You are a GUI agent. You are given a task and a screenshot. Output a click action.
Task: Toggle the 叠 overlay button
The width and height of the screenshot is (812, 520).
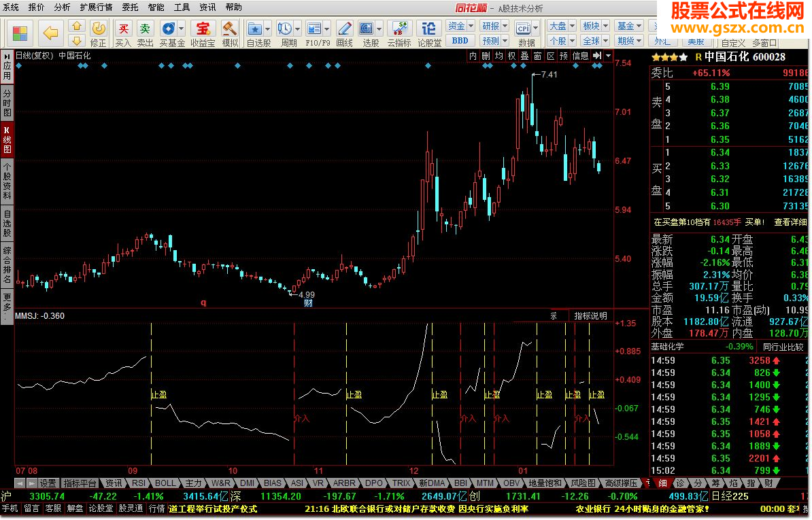pyautogui.click(x=524, y=56)
